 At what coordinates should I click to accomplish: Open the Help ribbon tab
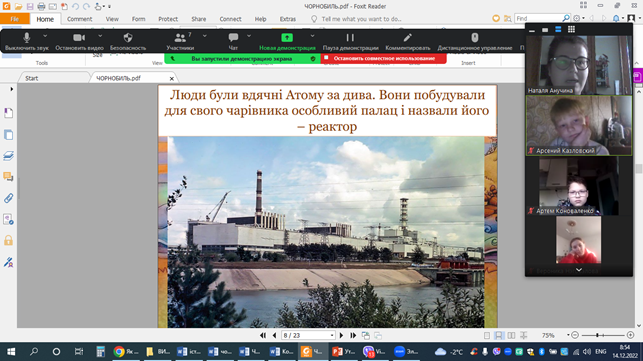tap(260, 19)
